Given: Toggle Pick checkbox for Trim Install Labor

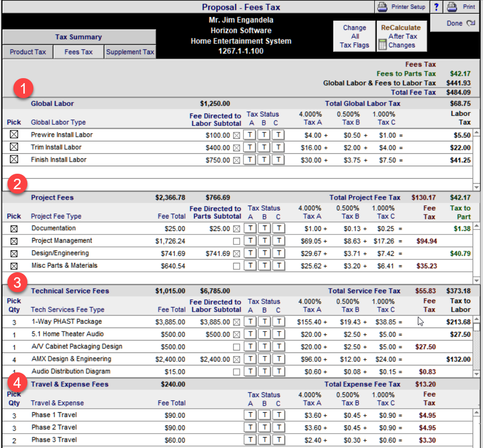Looking at the screenshot, I should tap(14, 147).
